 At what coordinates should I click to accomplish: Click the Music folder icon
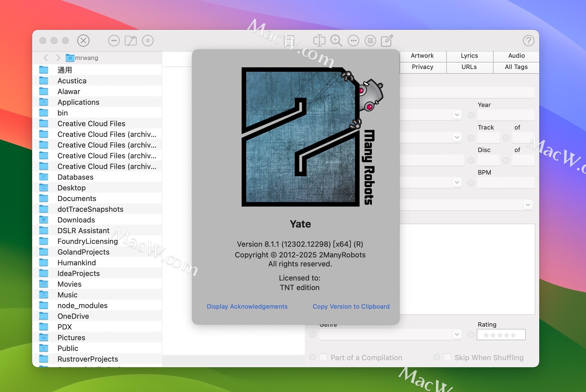point(44,295)
